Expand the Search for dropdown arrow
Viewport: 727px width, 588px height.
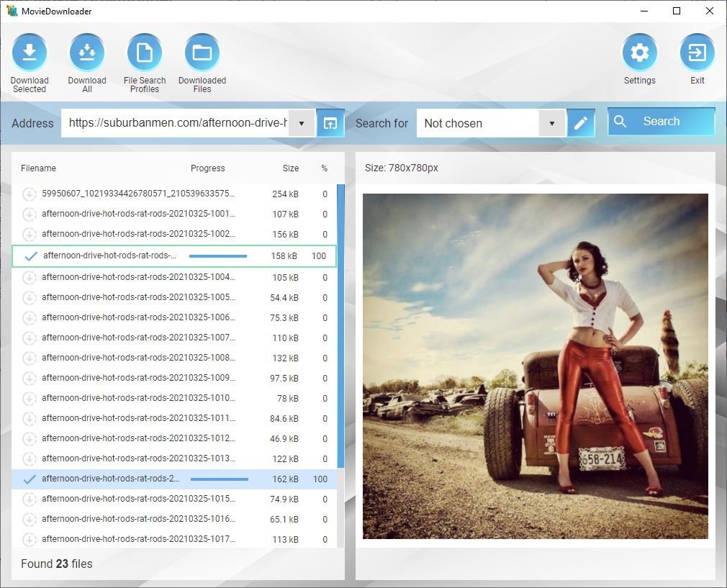click(552, 123)
